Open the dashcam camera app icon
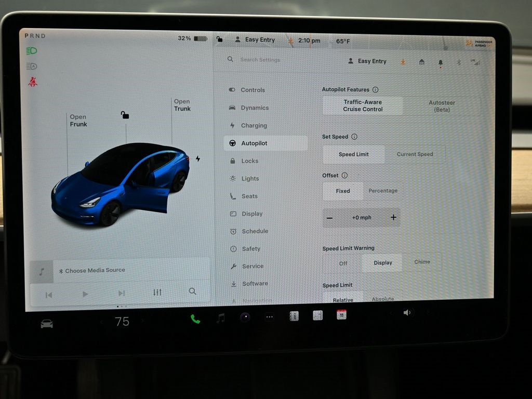The height and width of the screenshot is (399, 532). coord(245,317)
